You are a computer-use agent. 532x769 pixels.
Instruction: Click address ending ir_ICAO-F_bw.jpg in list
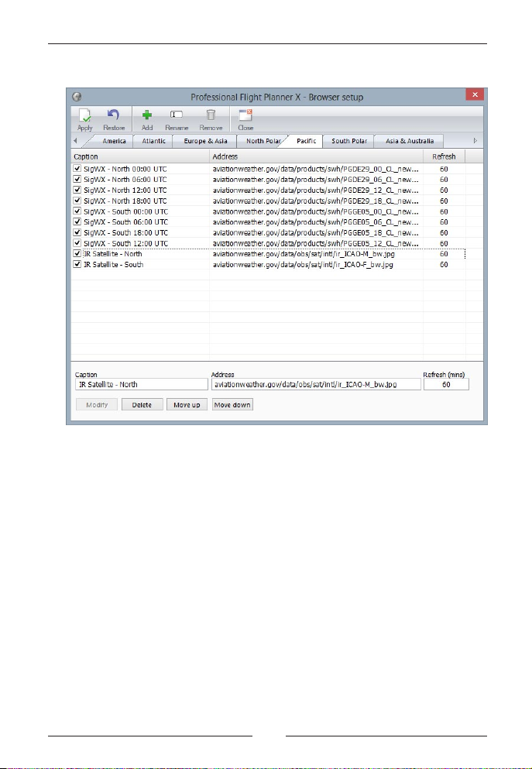(x=303, y=264)
